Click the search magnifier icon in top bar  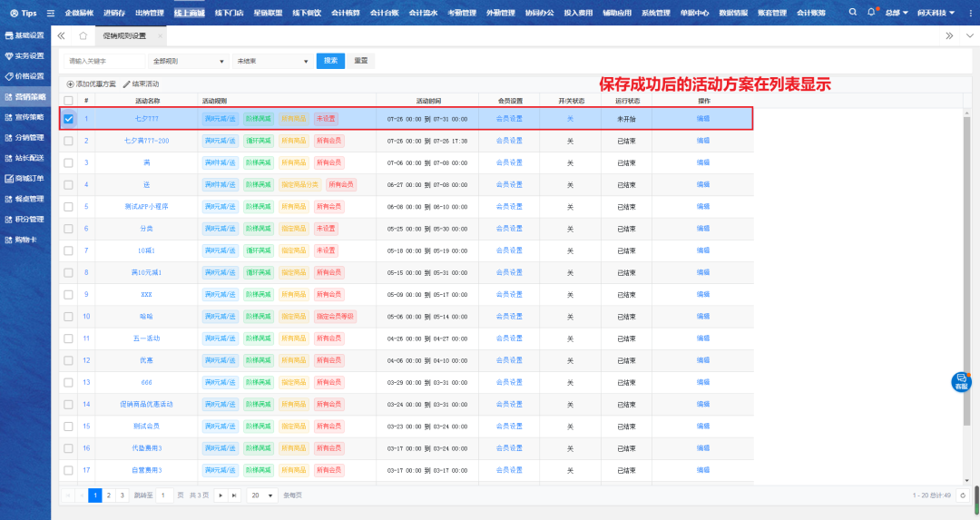coord(853,13)
